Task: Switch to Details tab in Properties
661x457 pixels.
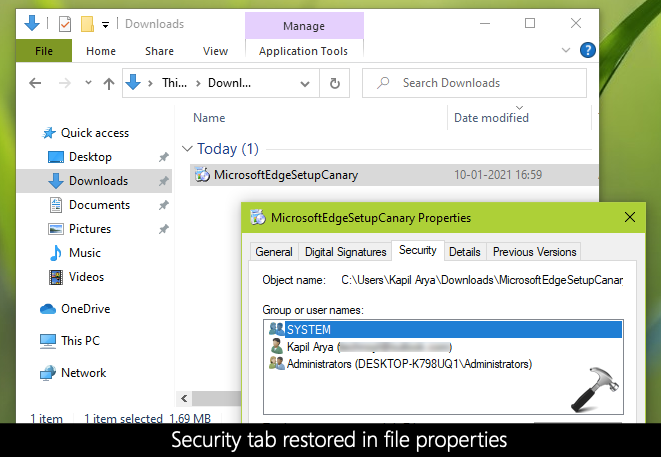Action: point(465,252)
